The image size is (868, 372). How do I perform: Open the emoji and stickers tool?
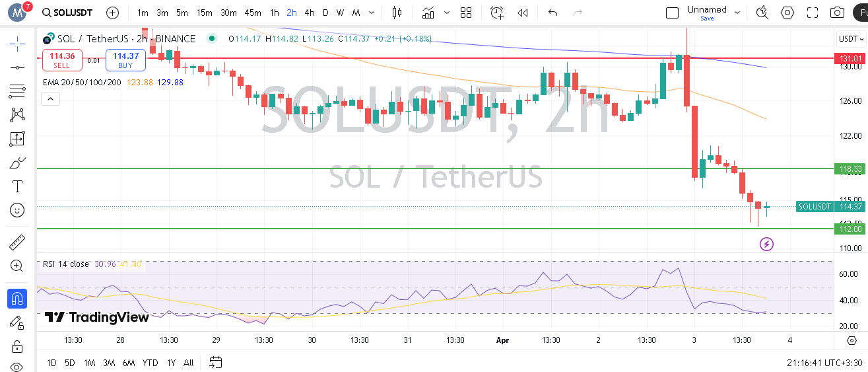[17, 210]
